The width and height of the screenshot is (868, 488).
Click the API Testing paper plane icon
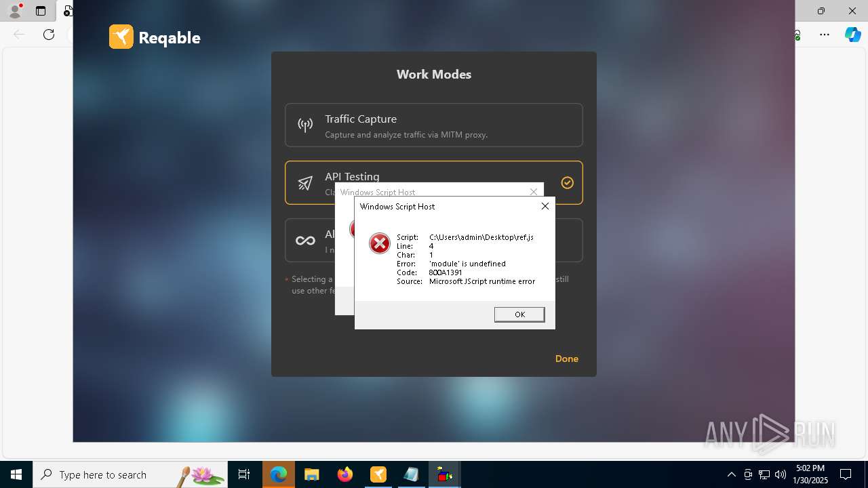(x=305, y=183)
